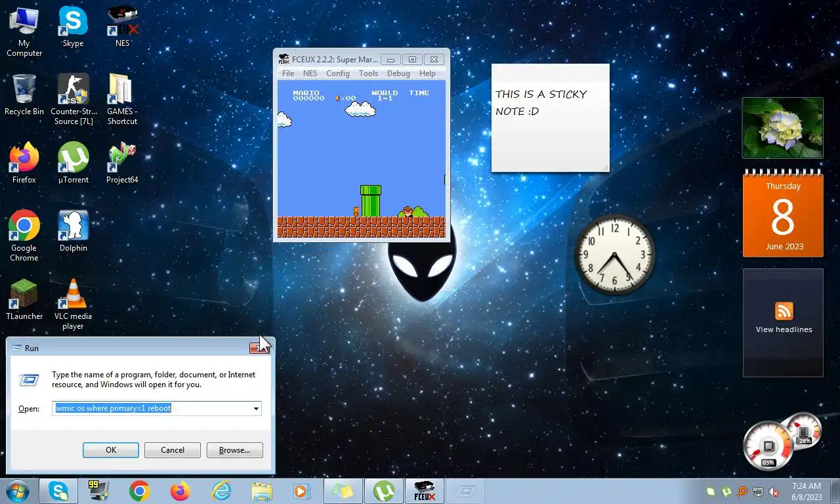840x504 pixels.
Task: Click the Skype taskbar button
Action: tap(58, 491)
